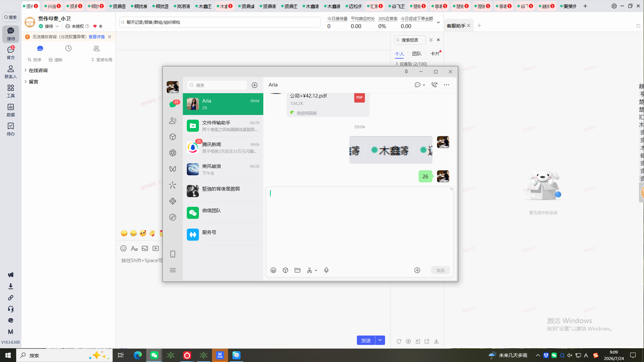Select the 客服助手 tab

coord(456,25)
